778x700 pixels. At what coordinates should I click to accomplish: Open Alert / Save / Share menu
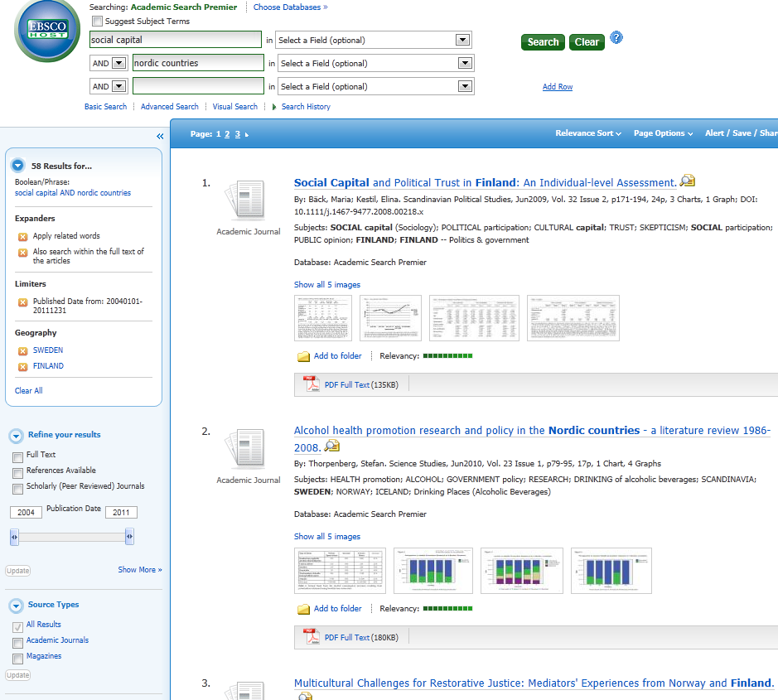(x=742, y=133)
